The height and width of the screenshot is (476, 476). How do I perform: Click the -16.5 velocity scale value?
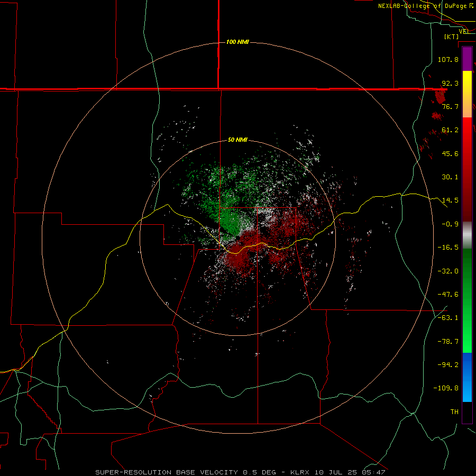[448, 248]
